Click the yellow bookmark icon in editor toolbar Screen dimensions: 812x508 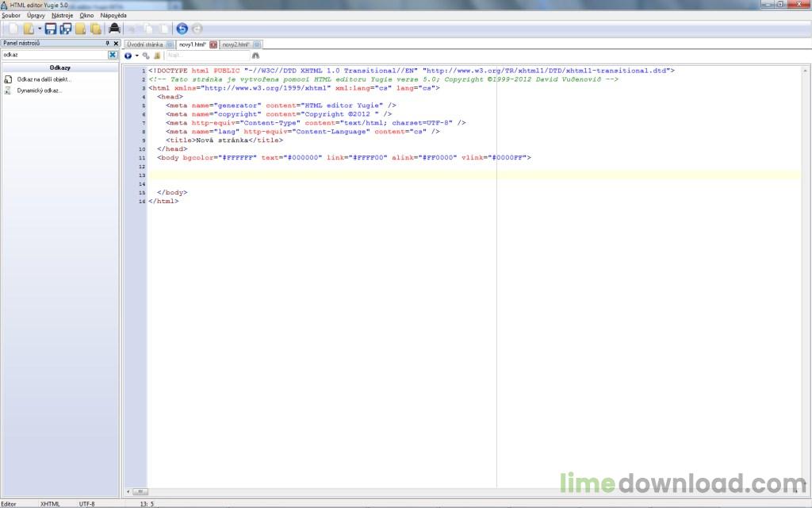pos(157,56)
